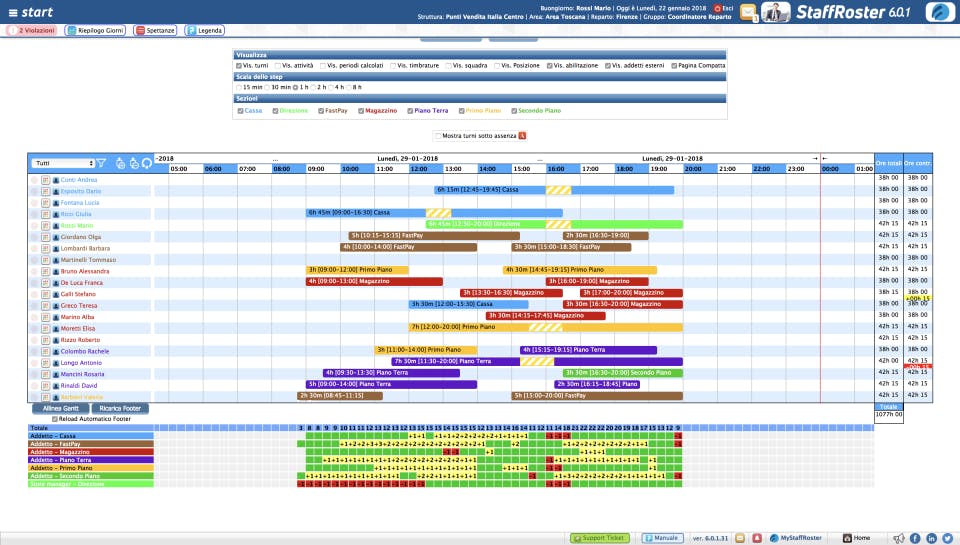Enable the Vis. Posizione checkbox

click(497, 66)
